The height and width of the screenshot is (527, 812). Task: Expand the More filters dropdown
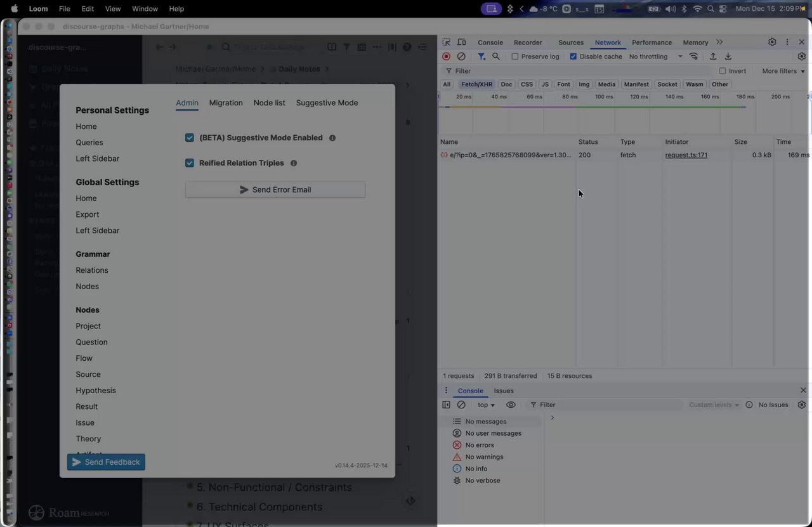[x=783, y=71]
